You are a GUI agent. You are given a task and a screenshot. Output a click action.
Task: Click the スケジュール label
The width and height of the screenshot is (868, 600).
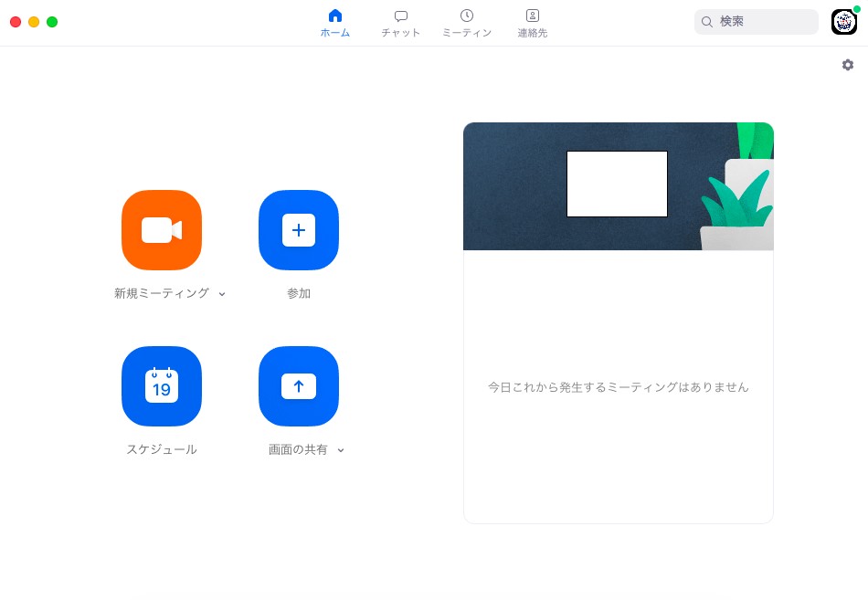tap(162, 449)
